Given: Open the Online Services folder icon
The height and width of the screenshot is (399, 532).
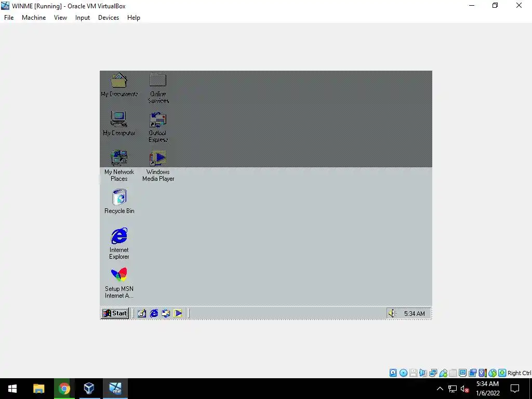Looking at the screenshot, I should [x=158, y=88].
